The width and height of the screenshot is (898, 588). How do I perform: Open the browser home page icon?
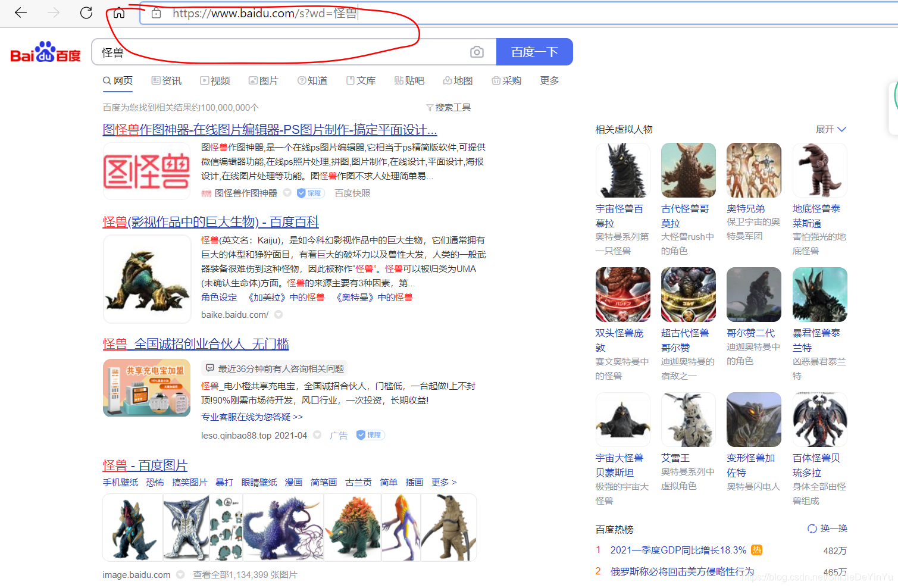119,12
